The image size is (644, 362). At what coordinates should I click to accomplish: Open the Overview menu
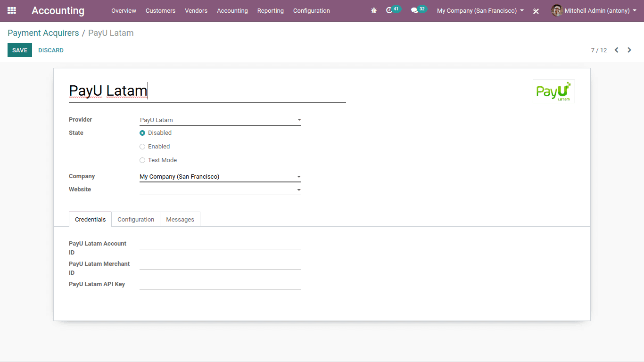click(x=124, y=10)
